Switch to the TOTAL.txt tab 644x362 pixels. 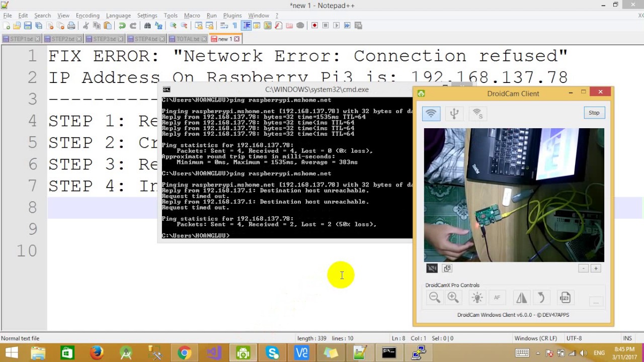click(x=188, y=39)
